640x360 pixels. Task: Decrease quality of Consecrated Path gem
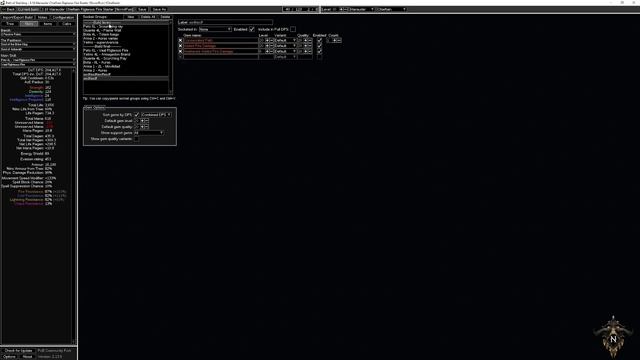coord(310,40)
